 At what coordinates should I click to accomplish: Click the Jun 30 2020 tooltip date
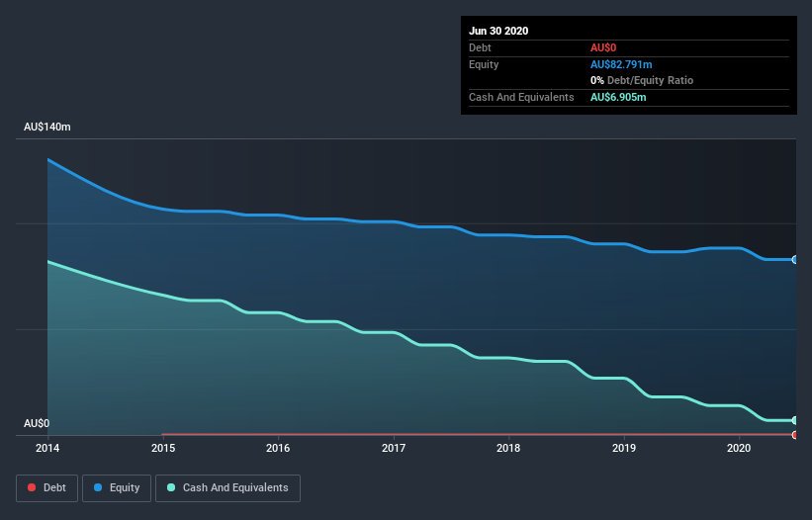pyautogui.click(x=498, y=31)
